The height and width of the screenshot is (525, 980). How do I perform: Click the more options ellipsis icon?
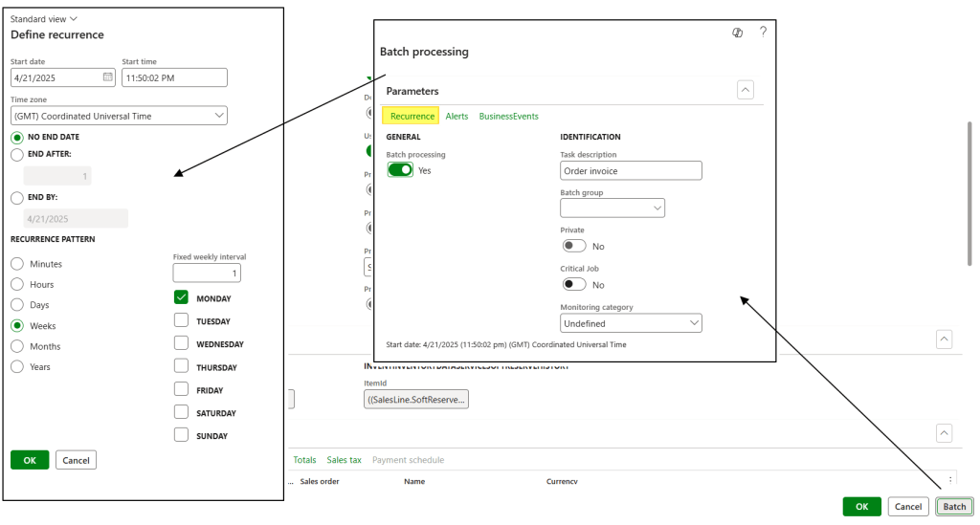coord(949,480)
